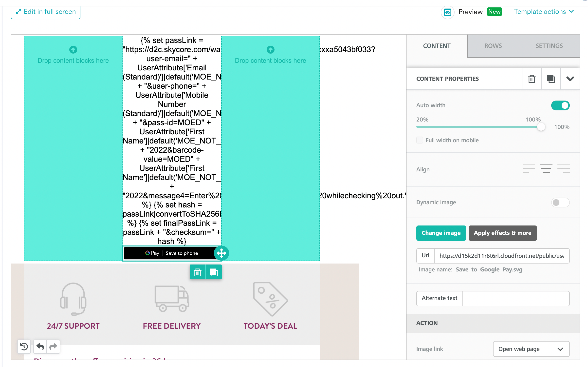Viewport: 588px width, 367px height.
Task: Switch to the ROWS tab
Action: coord(493,46)
